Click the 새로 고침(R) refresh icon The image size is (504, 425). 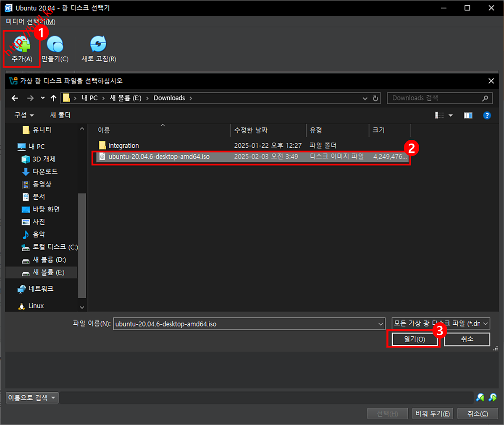tap(98, 49)
